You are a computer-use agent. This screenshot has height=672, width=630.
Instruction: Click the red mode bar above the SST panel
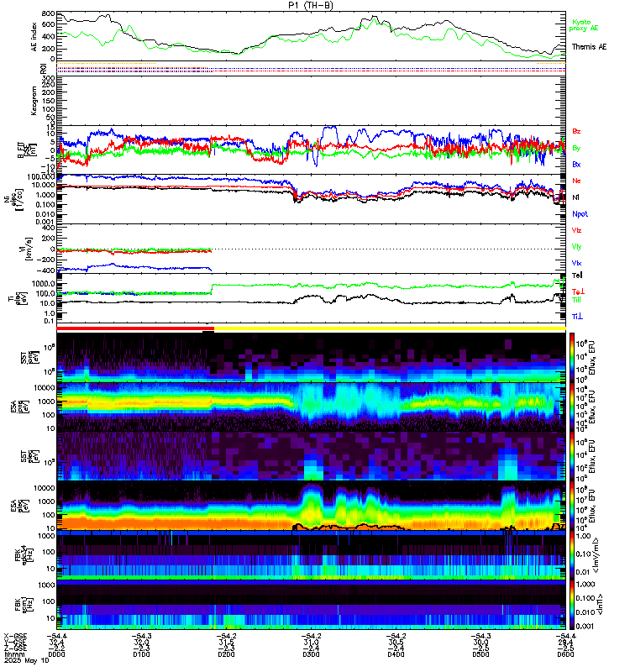(x=135, y=328)
